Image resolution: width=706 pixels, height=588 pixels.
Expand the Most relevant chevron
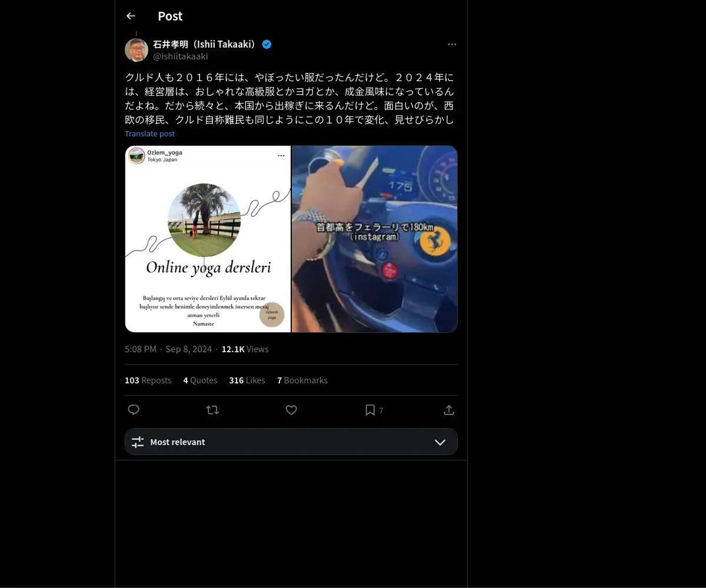(x=440, y=442)
